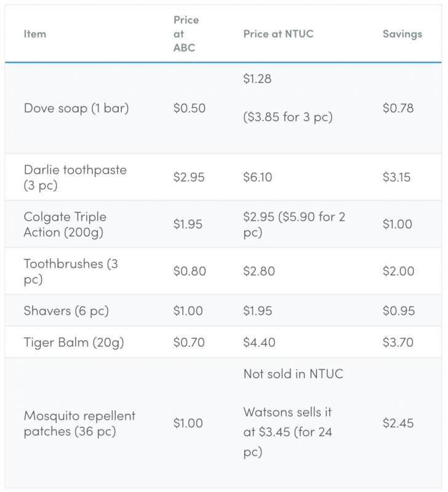Select the Mosquito repellent patches cell
This screenshot has width=448, height=492.
tap(79, 423)
